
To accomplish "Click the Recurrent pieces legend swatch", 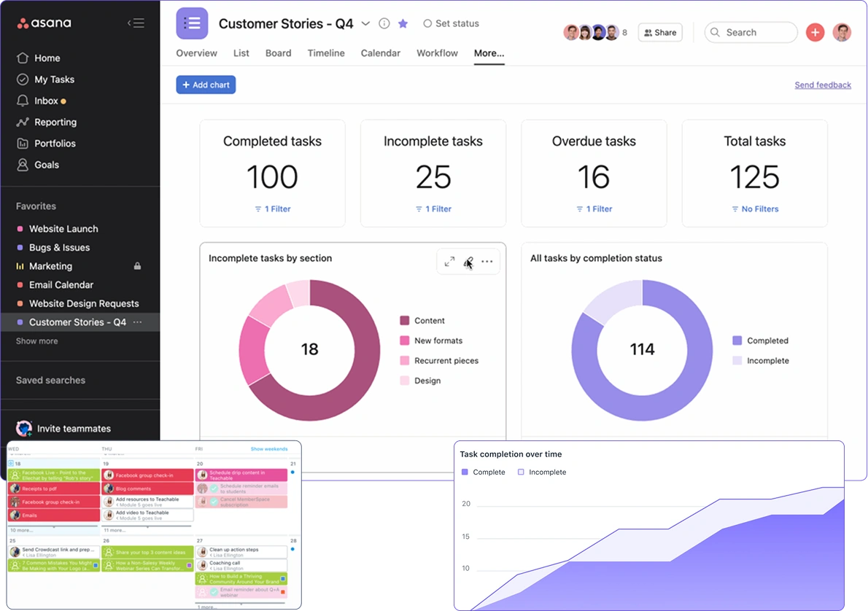I will [405, 360].
